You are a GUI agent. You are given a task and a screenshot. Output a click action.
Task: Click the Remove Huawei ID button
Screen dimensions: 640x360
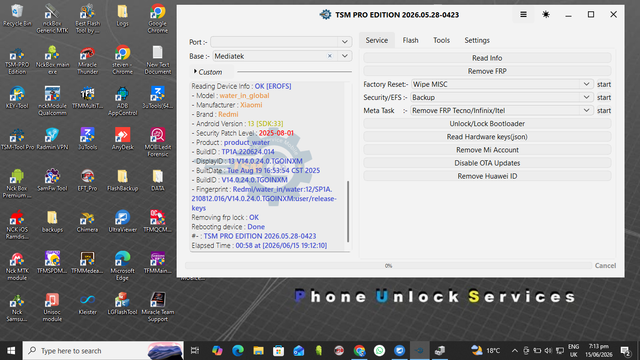[487, 176]
